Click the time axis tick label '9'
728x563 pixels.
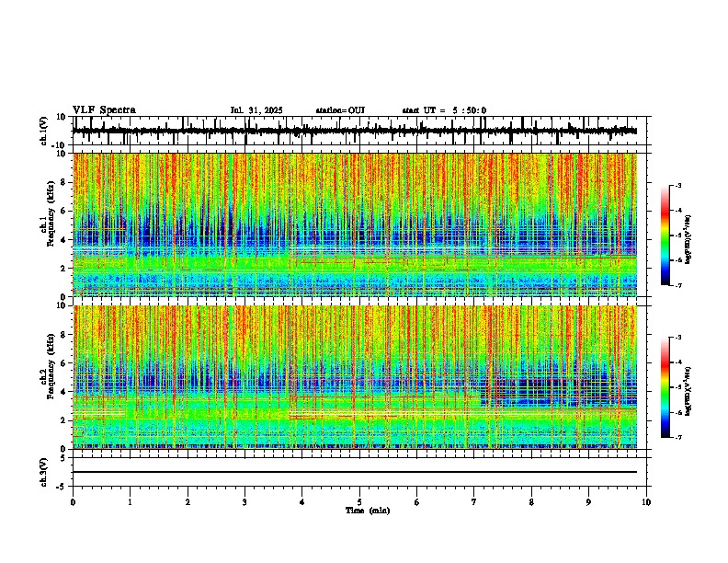click(x=588, y=502)
